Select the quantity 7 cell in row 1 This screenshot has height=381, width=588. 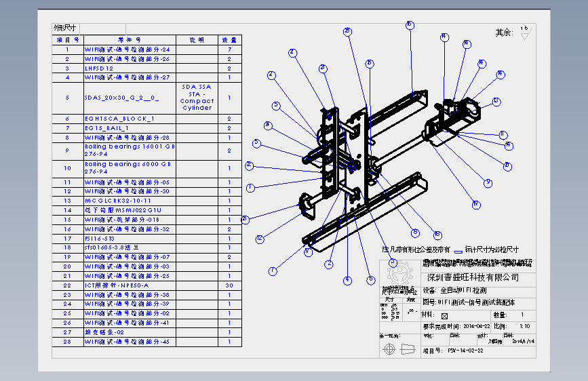pos(229,49)
